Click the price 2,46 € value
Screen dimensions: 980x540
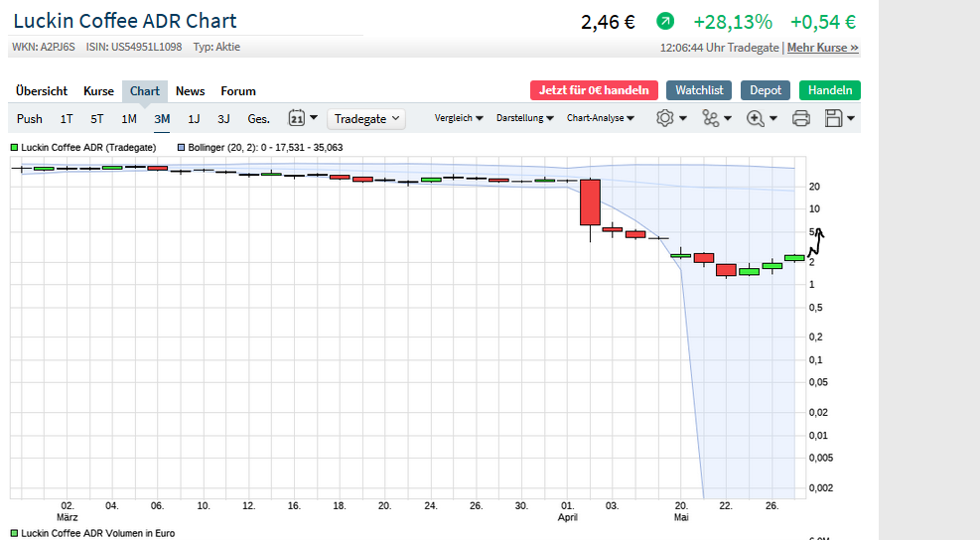coord(608,23)
